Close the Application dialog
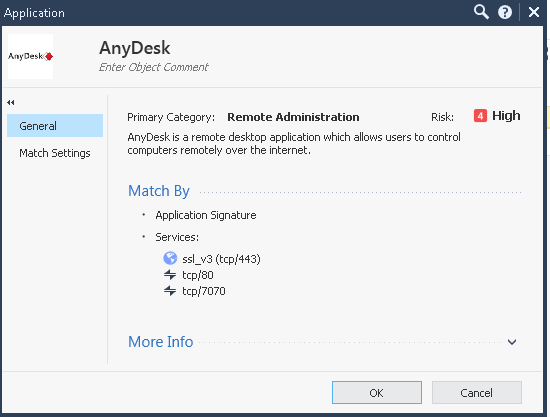Viewport: 550px width, 417px height. [534, 12]
